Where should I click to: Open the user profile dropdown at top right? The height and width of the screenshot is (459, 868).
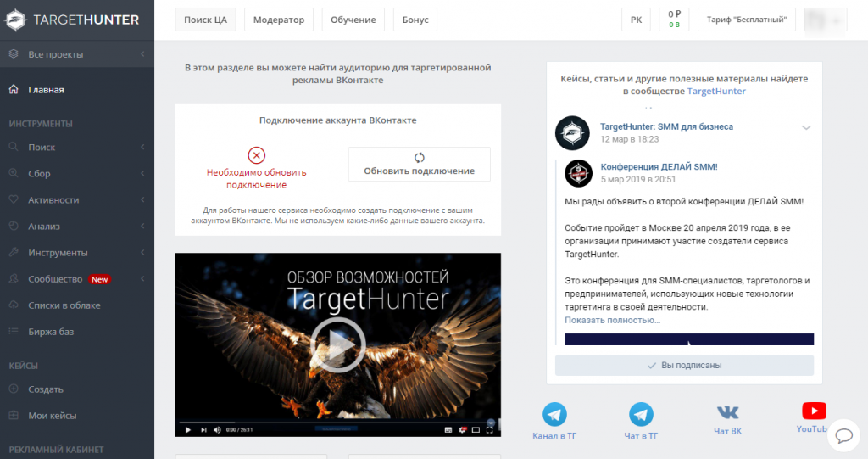pyautogui.click(x=826, y=20)
